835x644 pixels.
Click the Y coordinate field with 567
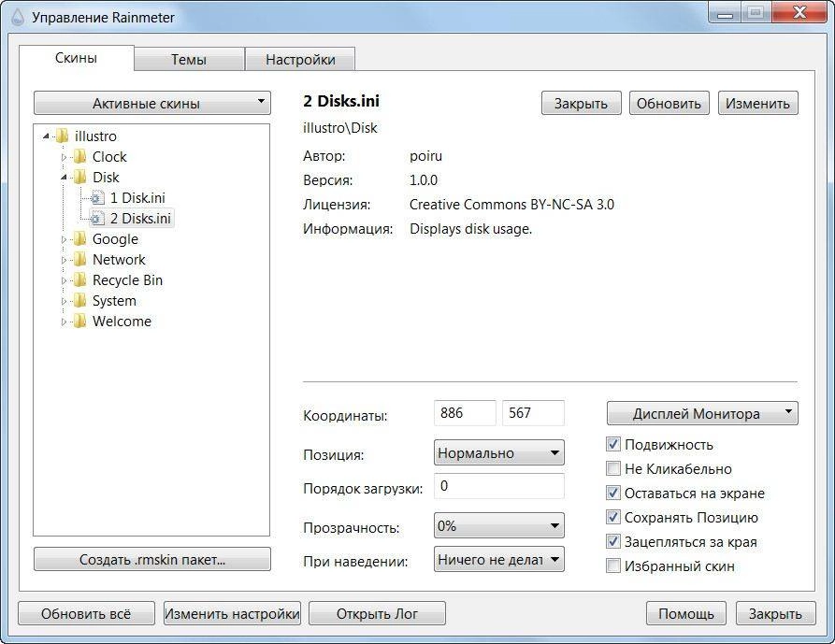pyautogui.click(x=533, y=413)
